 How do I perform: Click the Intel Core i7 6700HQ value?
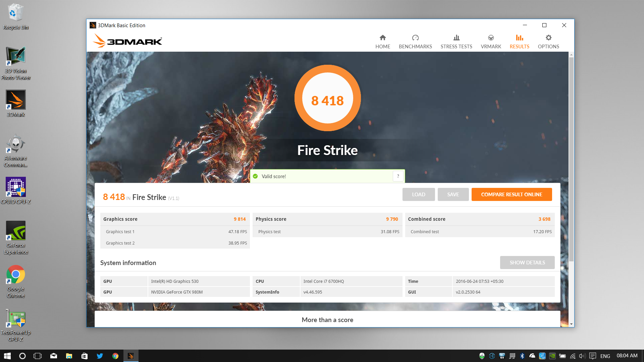point(324,281)
